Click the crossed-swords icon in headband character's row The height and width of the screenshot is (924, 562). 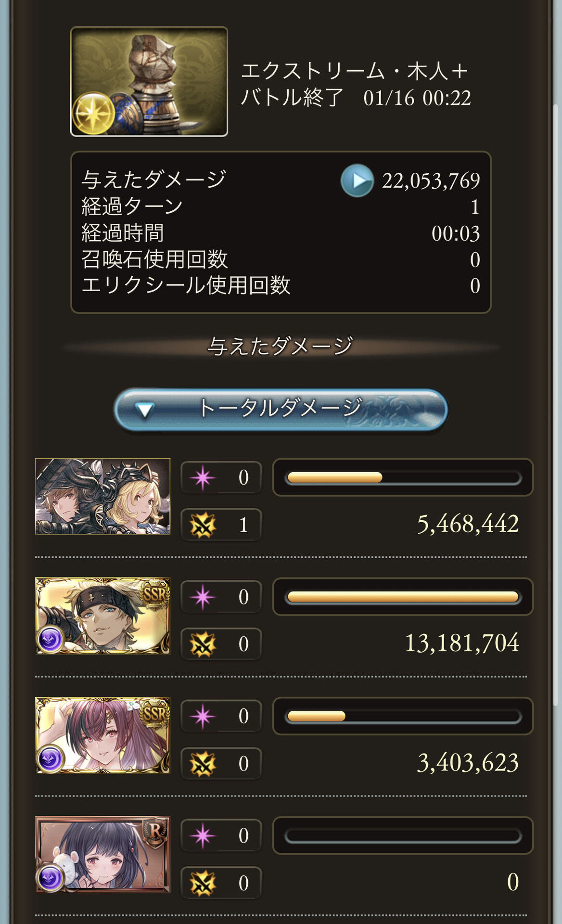(203, 644)
